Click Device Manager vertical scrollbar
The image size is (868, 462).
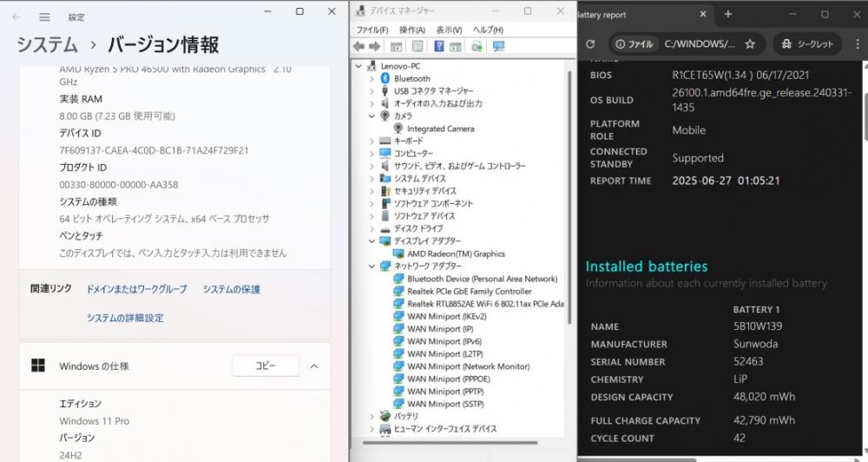click(x=569, y=196)
